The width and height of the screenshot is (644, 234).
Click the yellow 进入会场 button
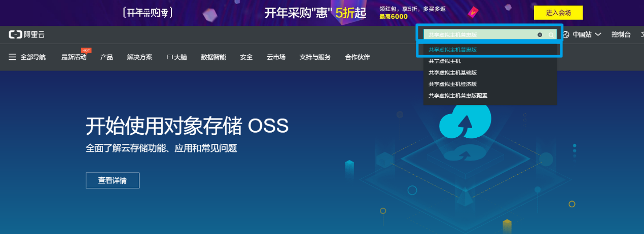coord(558,13)
